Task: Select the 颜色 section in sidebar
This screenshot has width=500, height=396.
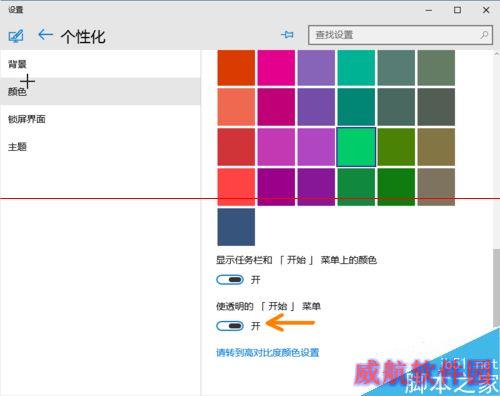Action: point(100,91)
